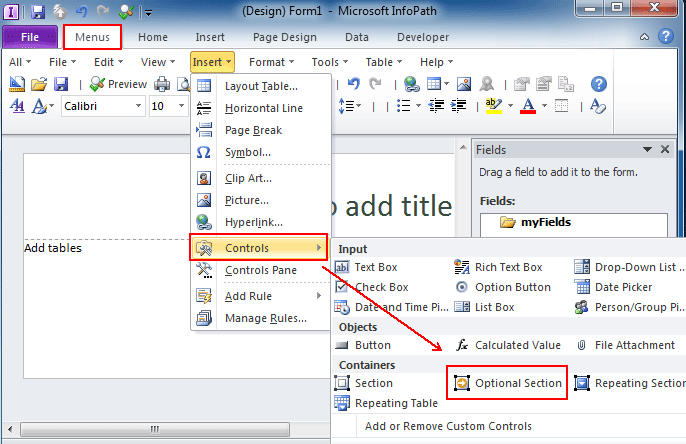Switch to the Menus tab
This screenshot has width=686, height=444.
pos(92,37)
